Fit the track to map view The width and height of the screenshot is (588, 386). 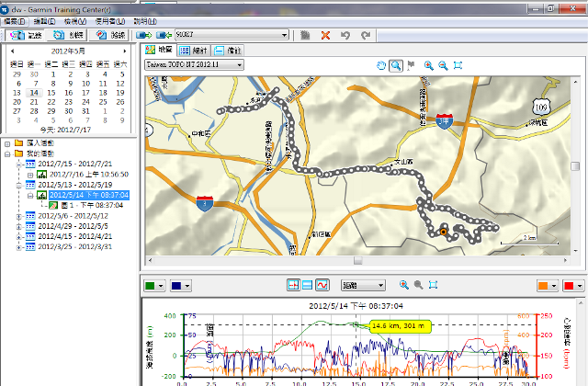coord(458,65)
